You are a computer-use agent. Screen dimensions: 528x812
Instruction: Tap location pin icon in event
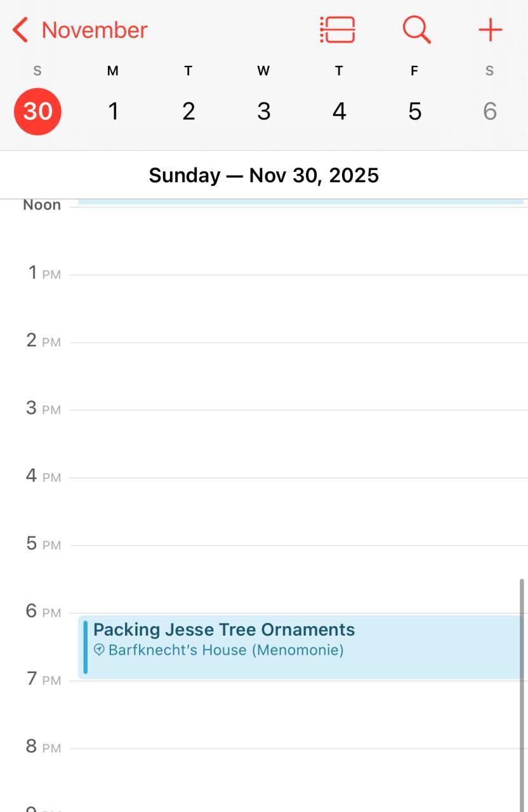coord(99,650)
